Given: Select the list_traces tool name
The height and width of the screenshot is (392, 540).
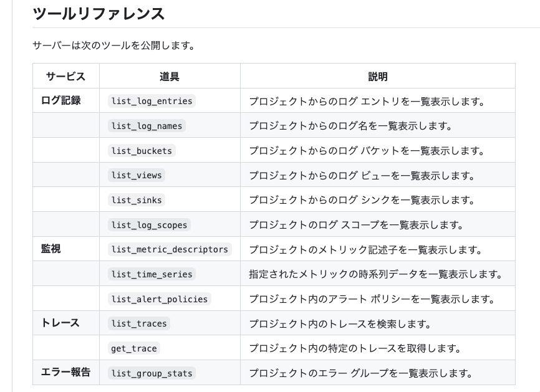Looking at the screenshot, I should click(x=139, y=323).
